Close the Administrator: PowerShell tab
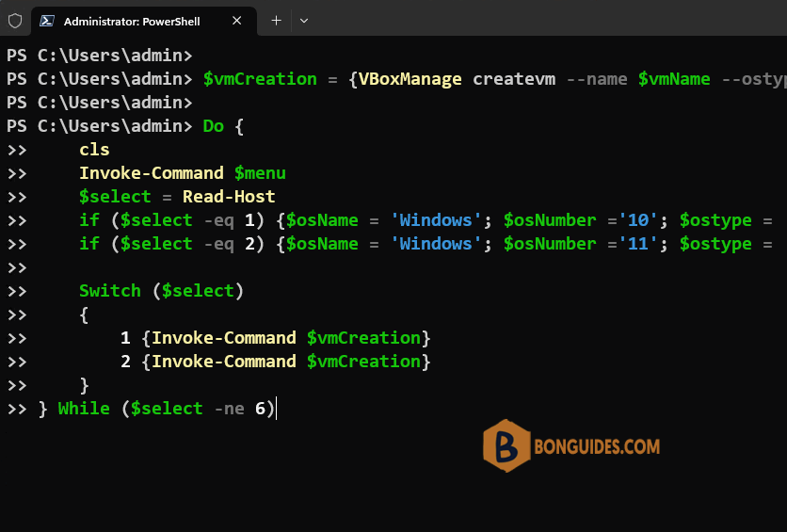 pos(237,21)
